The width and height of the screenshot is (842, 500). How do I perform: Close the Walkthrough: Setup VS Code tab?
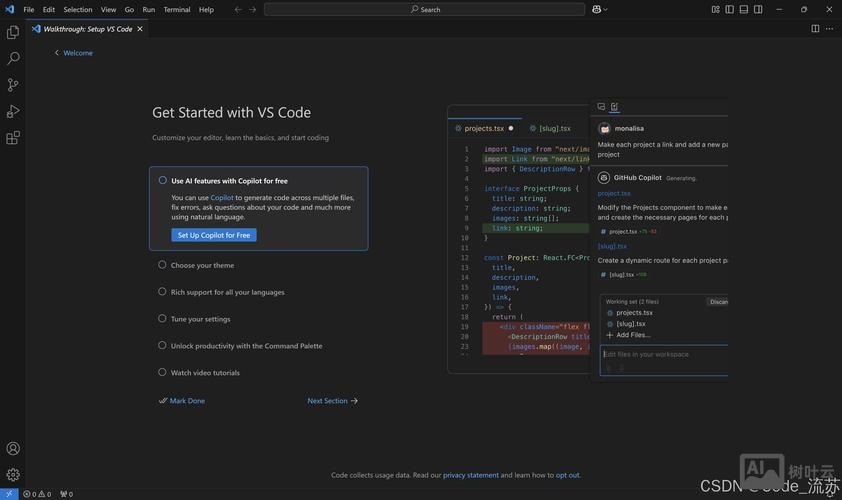pyautogui.click(x=140, y=29)
